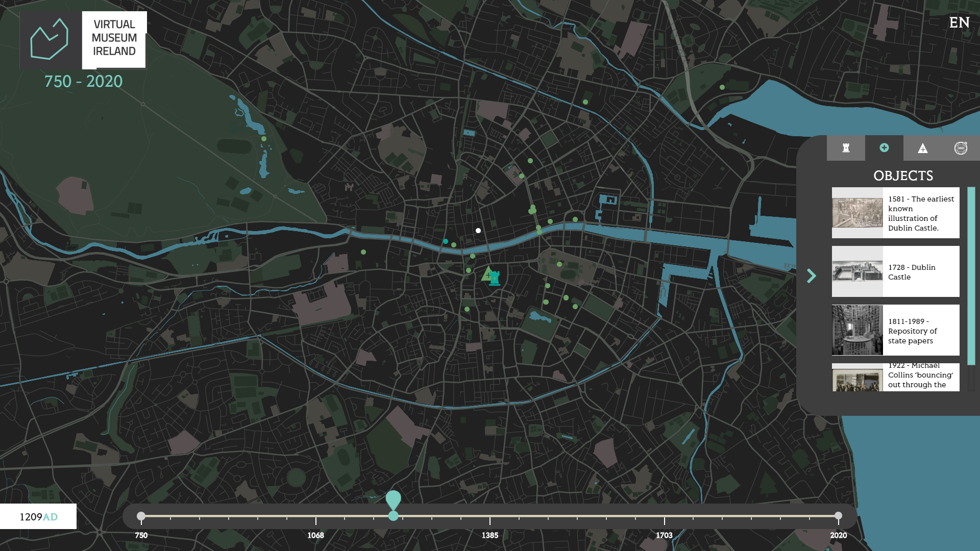Screen dimensions: 980x551
Task: Open 1811-1989 Repository of state papers
Action: pos(895,330)
